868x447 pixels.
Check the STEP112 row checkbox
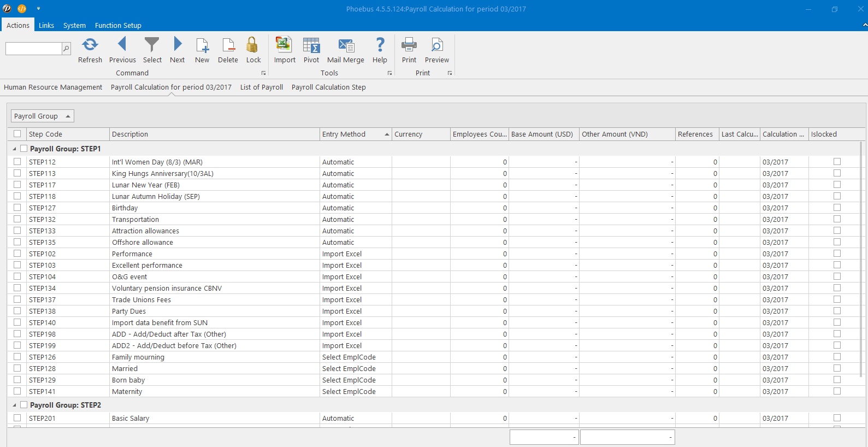[x=17, y=162]
